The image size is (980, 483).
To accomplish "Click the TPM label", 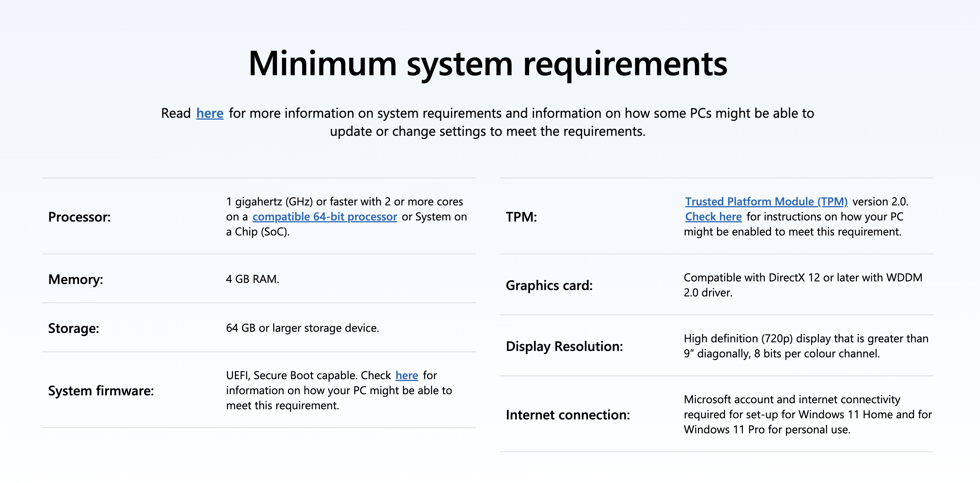I will [x=521, y=217].
